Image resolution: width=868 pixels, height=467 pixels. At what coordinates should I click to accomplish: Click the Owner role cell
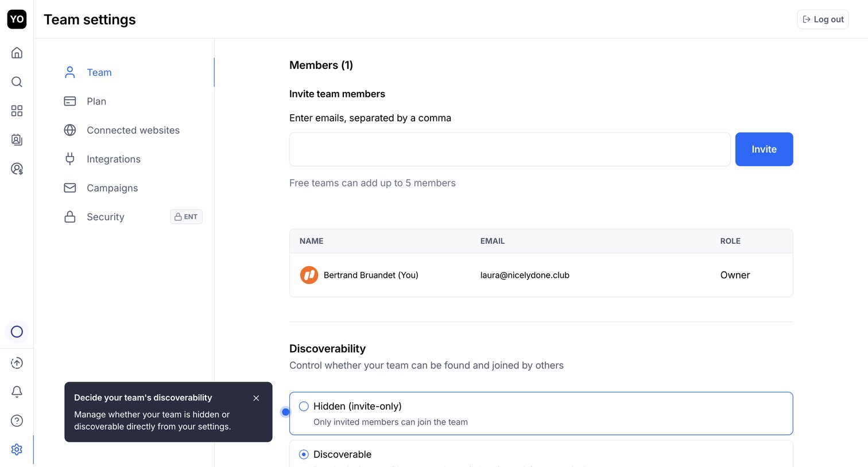pos(735,275)
